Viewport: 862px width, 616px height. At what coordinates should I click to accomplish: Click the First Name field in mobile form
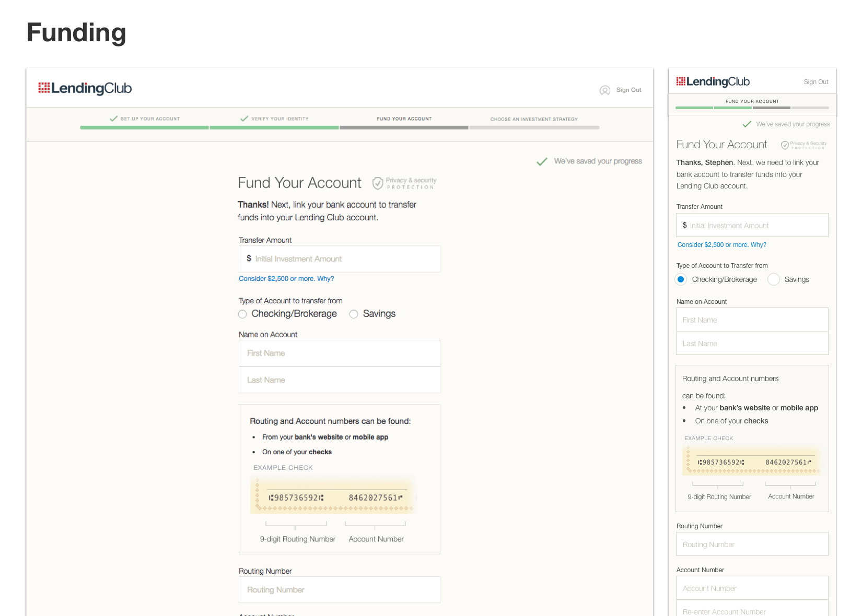point(752,319)
